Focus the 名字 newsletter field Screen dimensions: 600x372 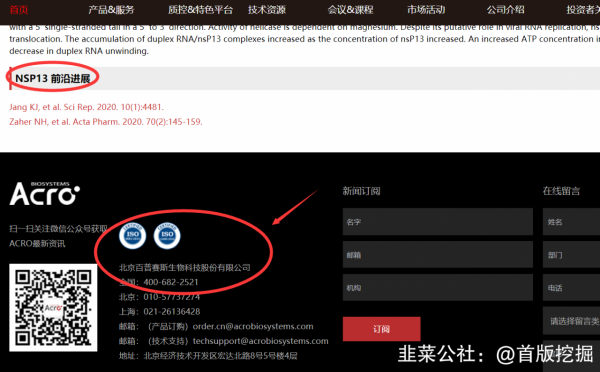coord(438,222)
